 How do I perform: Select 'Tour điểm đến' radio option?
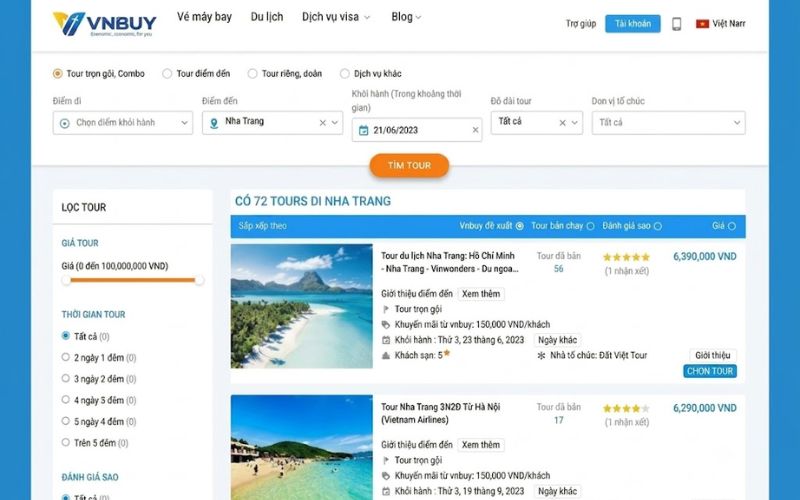point(167,73)
